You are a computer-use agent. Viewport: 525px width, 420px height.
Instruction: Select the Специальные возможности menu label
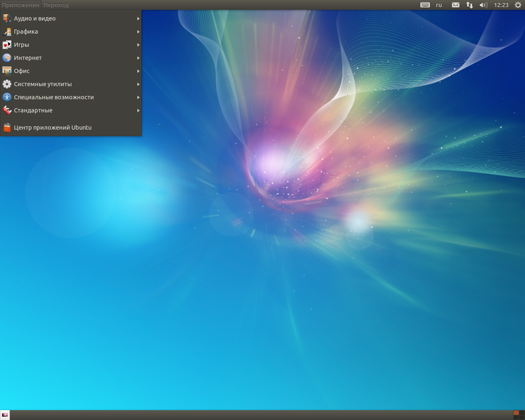(54, 97)
